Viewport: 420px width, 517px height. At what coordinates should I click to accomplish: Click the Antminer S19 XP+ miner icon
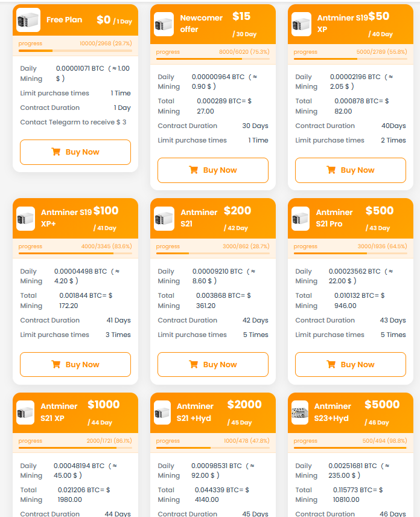click(x=26, y=219)
